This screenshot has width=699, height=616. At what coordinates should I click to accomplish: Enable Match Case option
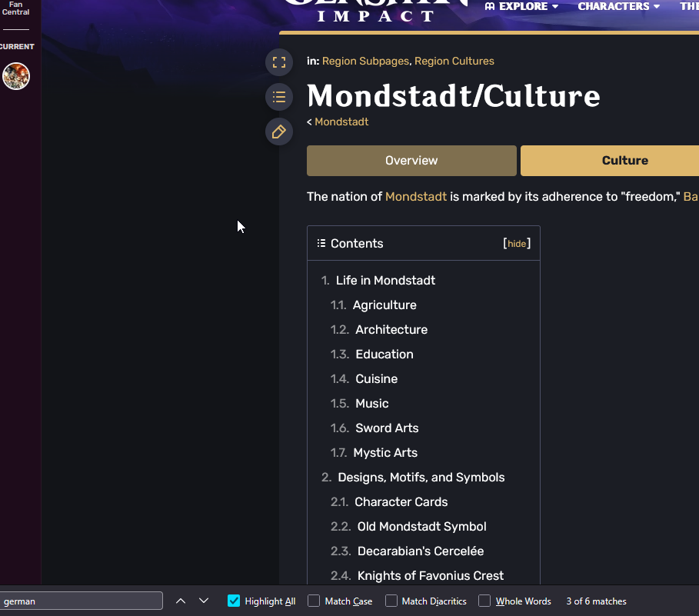click(314, 601)
